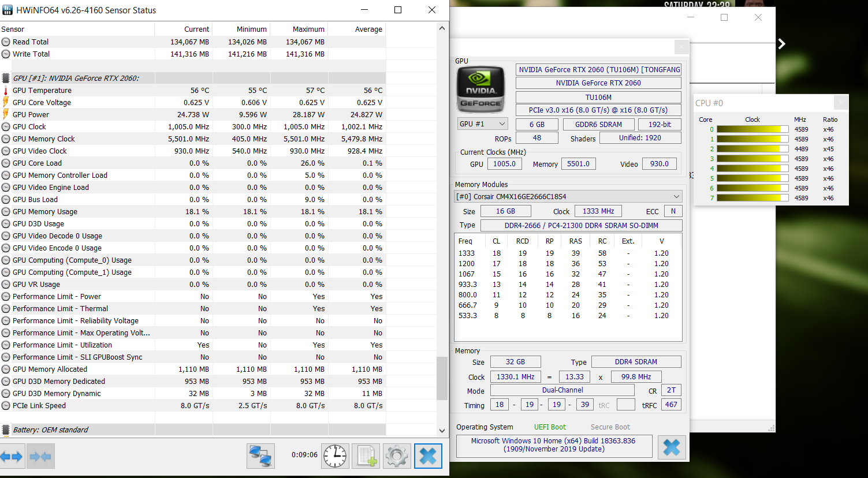Click the Core 2 clock bar in CPU #0 panel
This screenshot has height=478, width=868.
[x=752, y=149]
